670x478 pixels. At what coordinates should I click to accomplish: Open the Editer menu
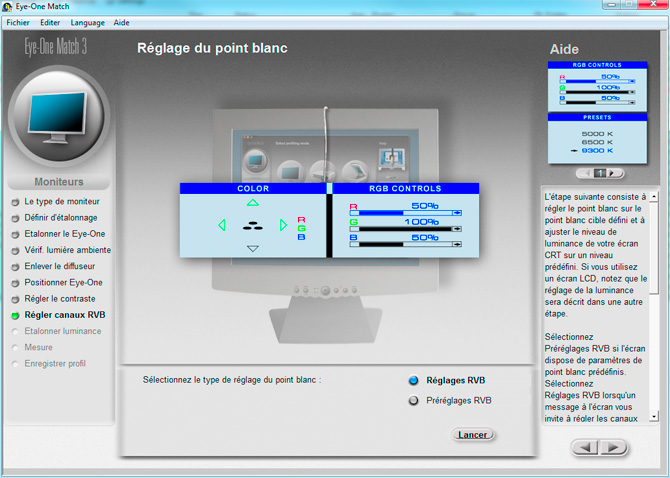click(x=50, y=23)
